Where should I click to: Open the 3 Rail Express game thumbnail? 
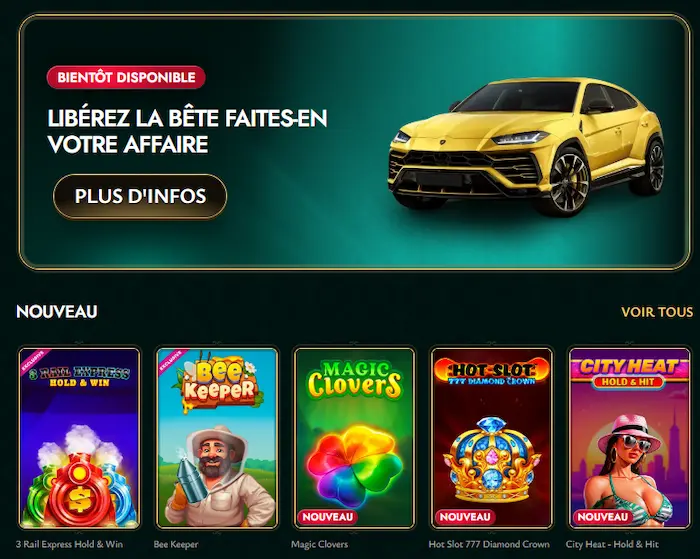(79, 438)
